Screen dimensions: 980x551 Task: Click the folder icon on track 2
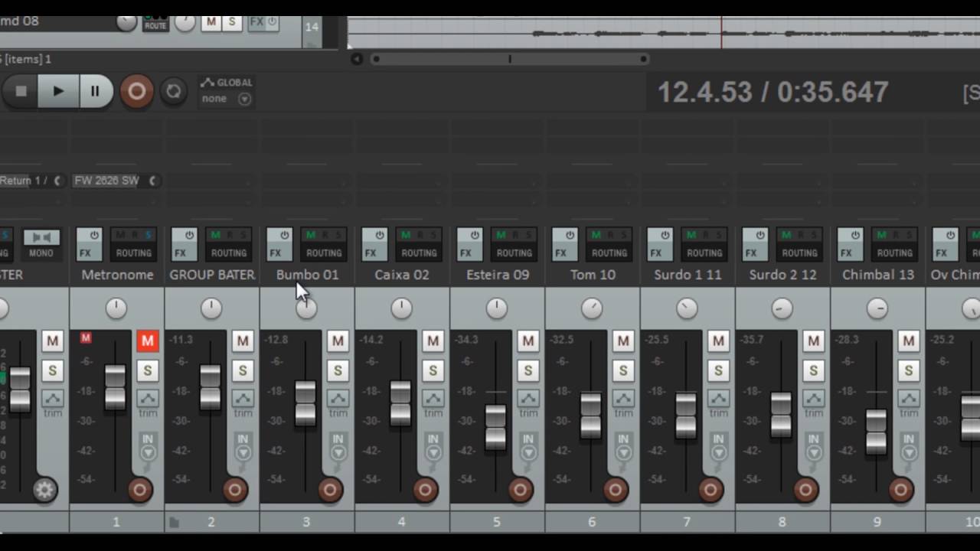[174, 523]
